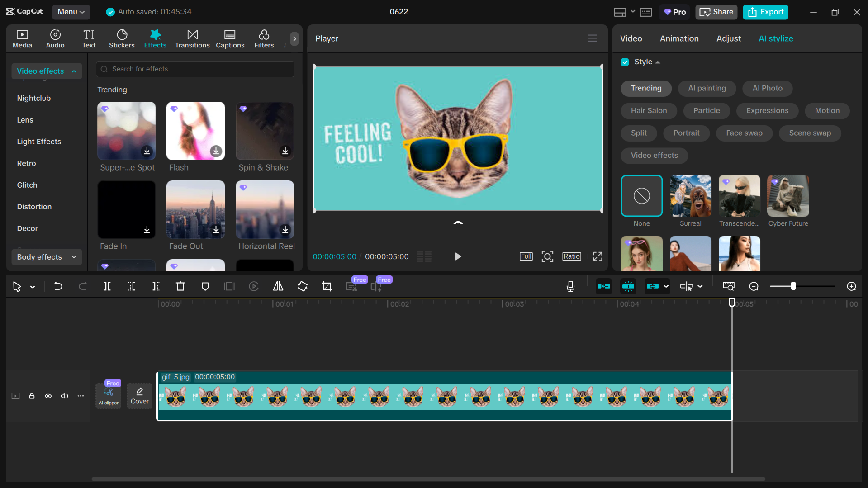Select the Crop tool in timeline toolbar

[327, 286]
